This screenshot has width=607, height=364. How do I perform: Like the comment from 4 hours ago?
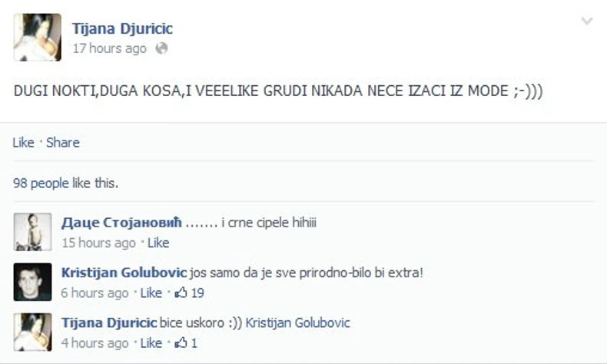click(151, 342)
